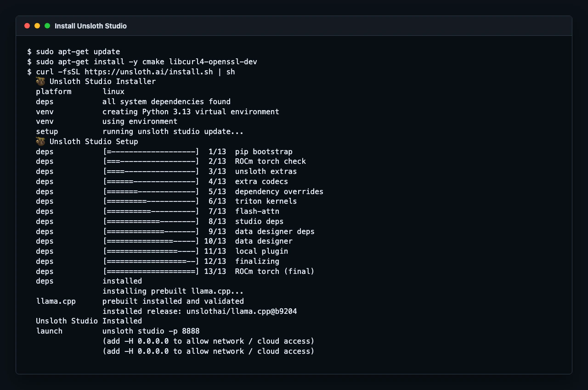
Task: Click the progress bar for 1/13 pip bootstrap
Action: point(151,151)
